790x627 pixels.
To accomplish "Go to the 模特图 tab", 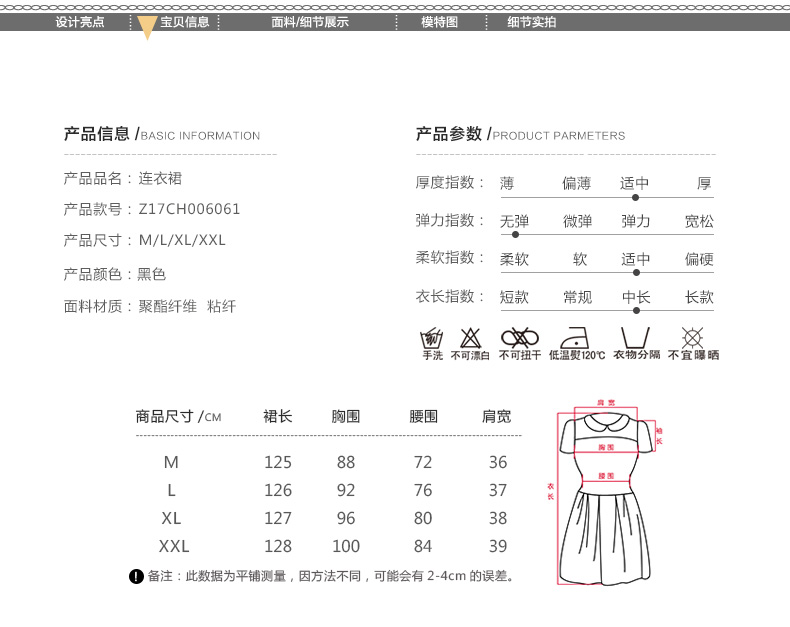I will tap(439, 22).
